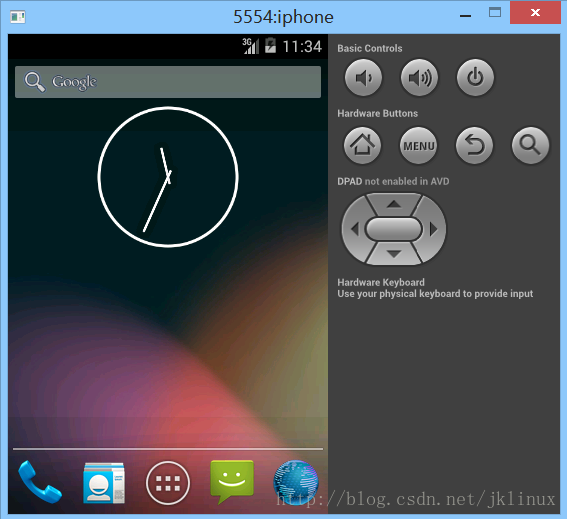
Task: Click the emulator window title icon
Action: [x=18, y=17]
